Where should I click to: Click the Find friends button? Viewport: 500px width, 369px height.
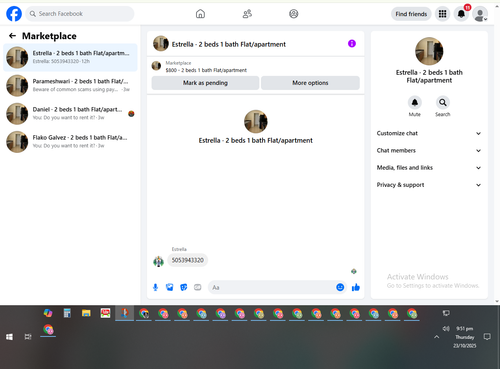pos(411,14)
